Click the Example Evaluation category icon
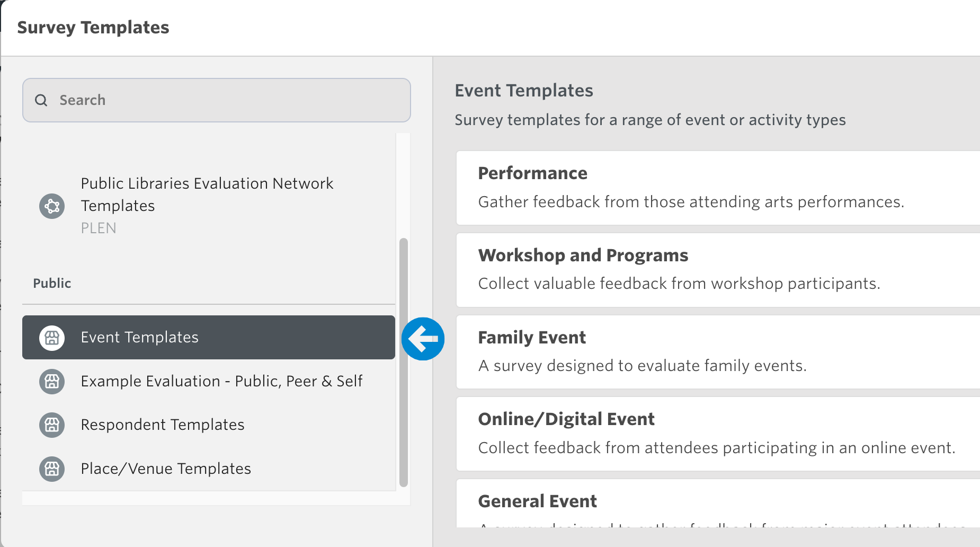This screenshot has height=547, width=980. pos(52,381)
